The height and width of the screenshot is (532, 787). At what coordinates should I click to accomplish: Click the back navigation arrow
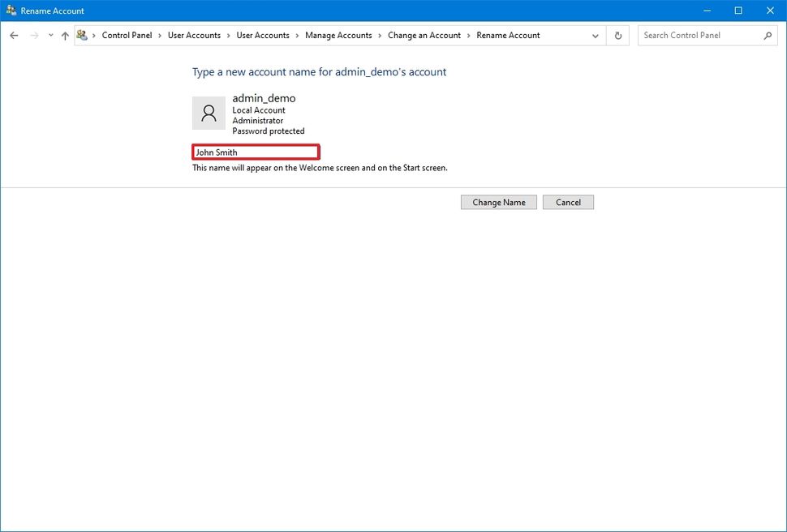click(13, 35)
